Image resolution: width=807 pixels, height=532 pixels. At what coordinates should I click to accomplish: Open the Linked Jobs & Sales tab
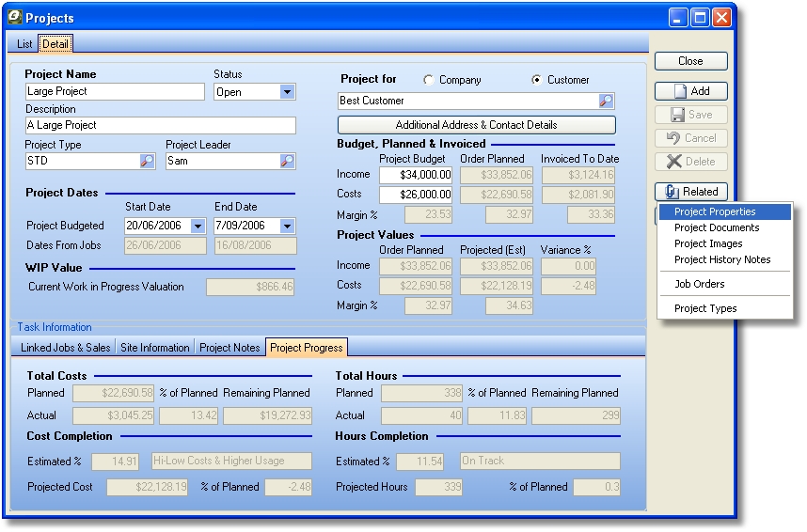(66, 348)
